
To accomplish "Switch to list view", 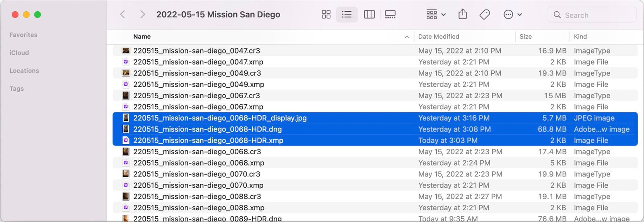I will click(x=347, y=15).
